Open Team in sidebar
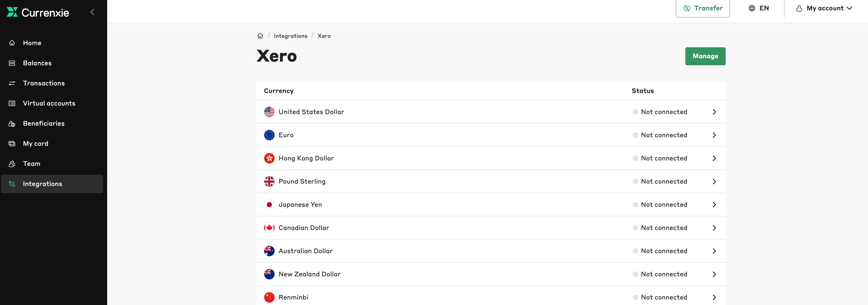This screenshot has height=305, width=868. [52, 164]
